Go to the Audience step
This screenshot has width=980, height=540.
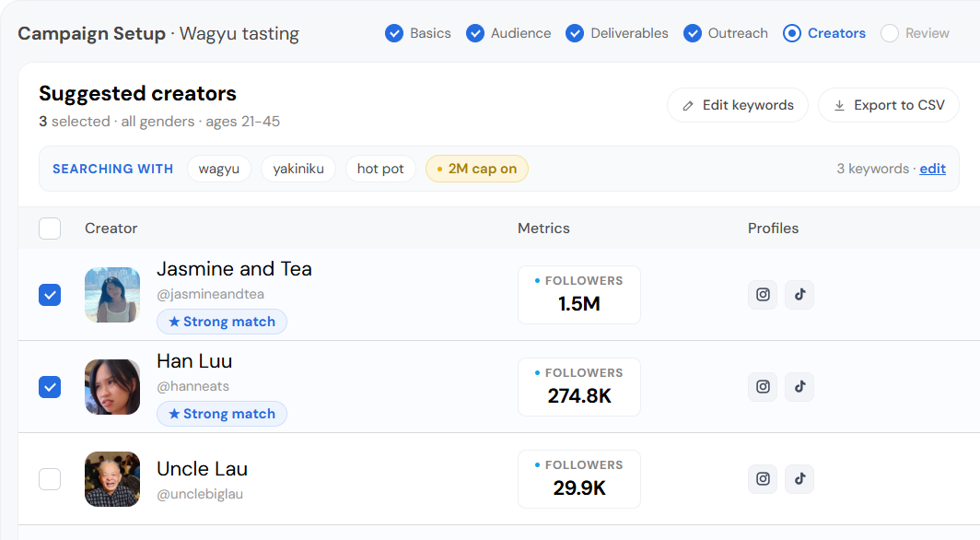(508, 33)
